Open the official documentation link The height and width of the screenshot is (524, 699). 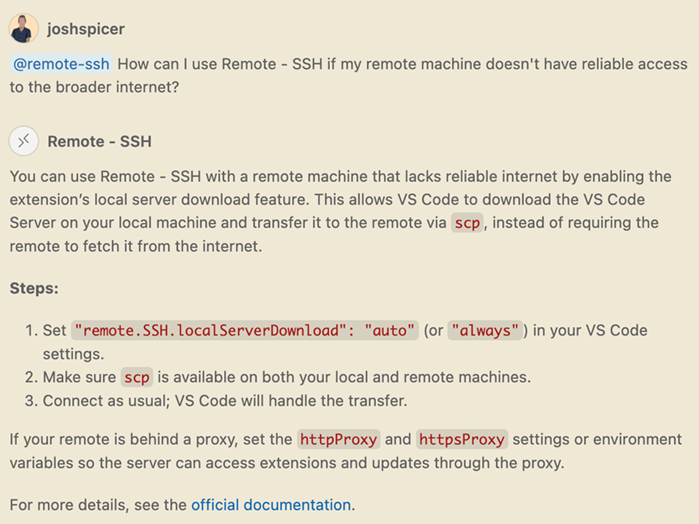coord(271,504)
